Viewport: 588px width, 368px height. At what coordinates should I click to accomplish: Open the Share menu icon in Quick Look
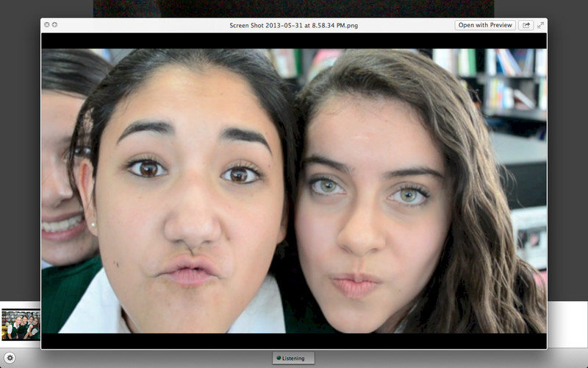(x=526, y=25)
